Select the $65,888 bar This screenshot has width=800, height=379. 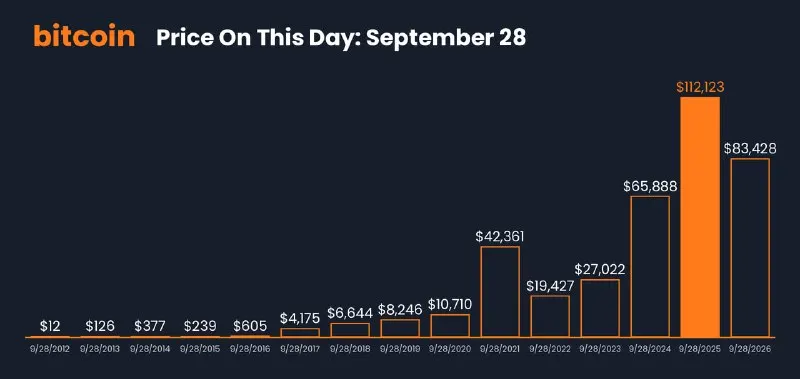coord(650,266)
